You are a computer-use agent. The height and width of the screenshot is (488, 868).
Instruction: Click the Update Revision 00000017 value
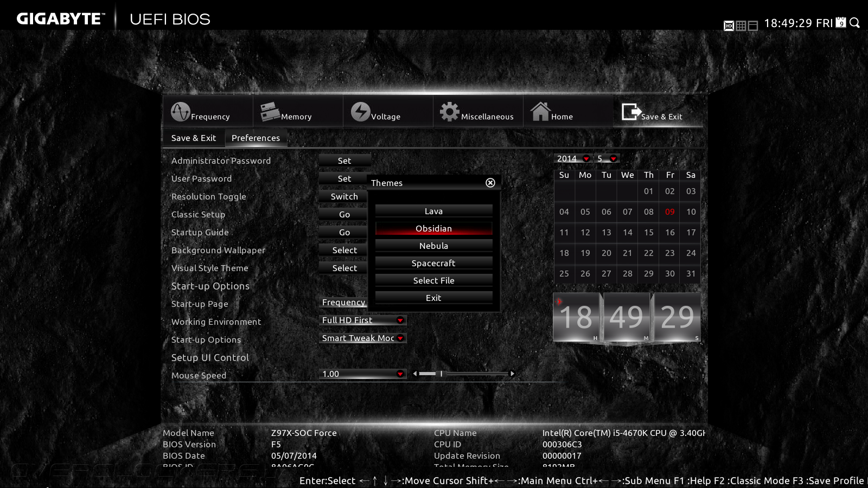[562, 455]
